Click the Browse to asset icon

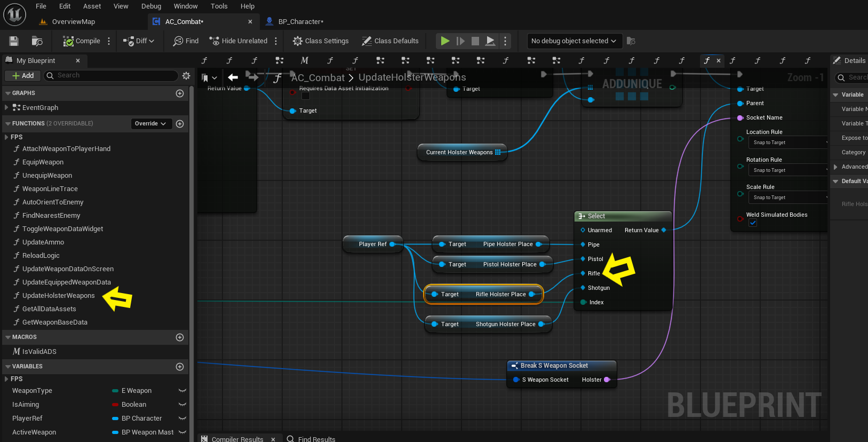(x=37, y=41)
